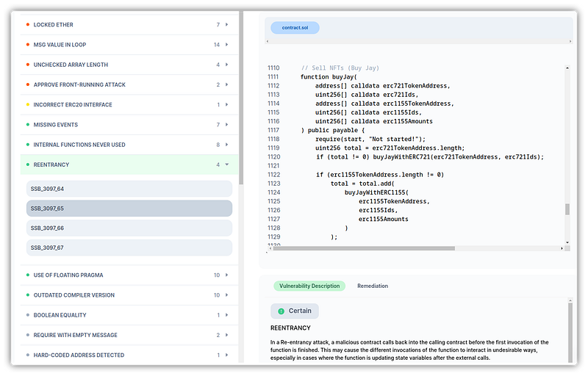The width and height of the screenshot is (588, 376).
Task: Click the up arrow of code scrollbar
Action: (567, 68)
